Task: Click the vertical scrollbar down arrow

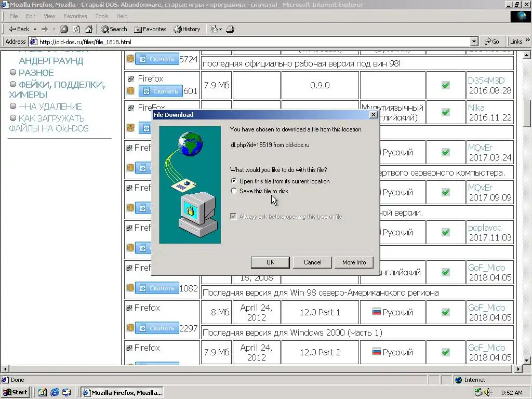Action: tap(527, 361)
